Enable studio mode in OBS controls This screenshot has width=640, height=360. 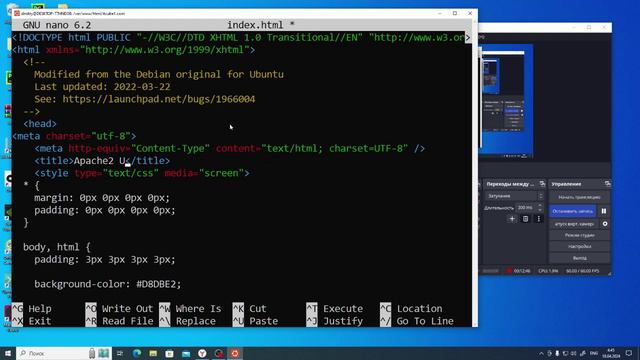(579, 235)
